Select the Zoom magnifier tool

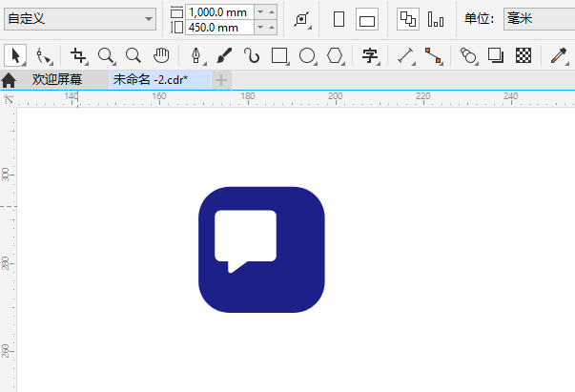pyautogui.click(x=106, y=55)
